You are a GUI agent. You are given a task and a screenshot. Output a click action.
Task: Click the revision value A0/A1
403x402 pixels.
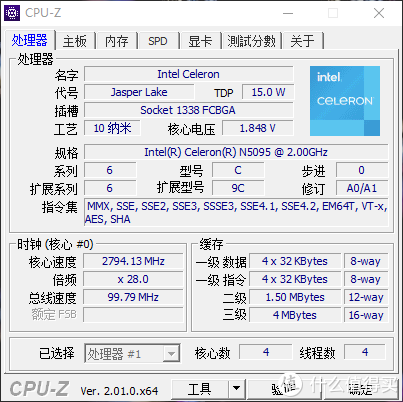(362, 188)
